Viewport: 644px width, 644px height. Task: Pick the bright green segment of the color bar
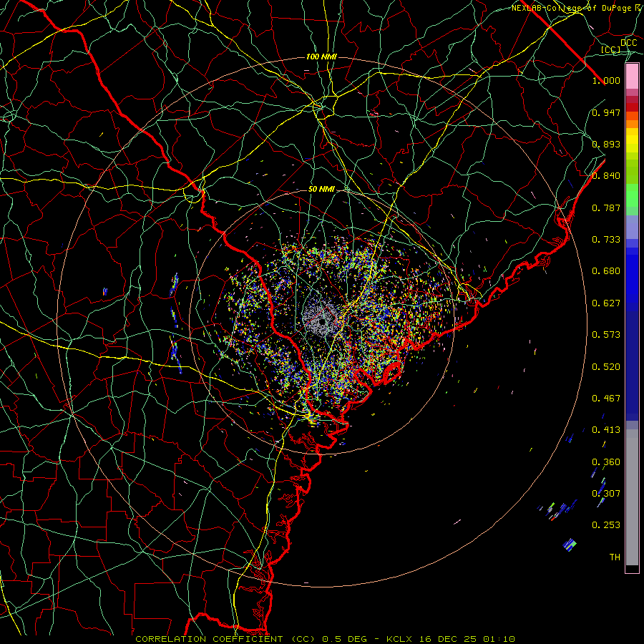632,195
